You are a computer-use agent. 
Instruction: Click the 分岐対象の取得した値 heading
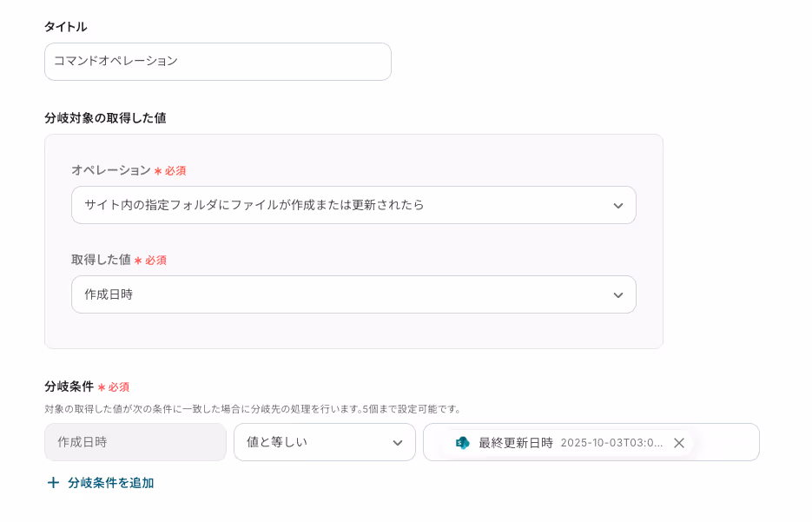[106, 118]
